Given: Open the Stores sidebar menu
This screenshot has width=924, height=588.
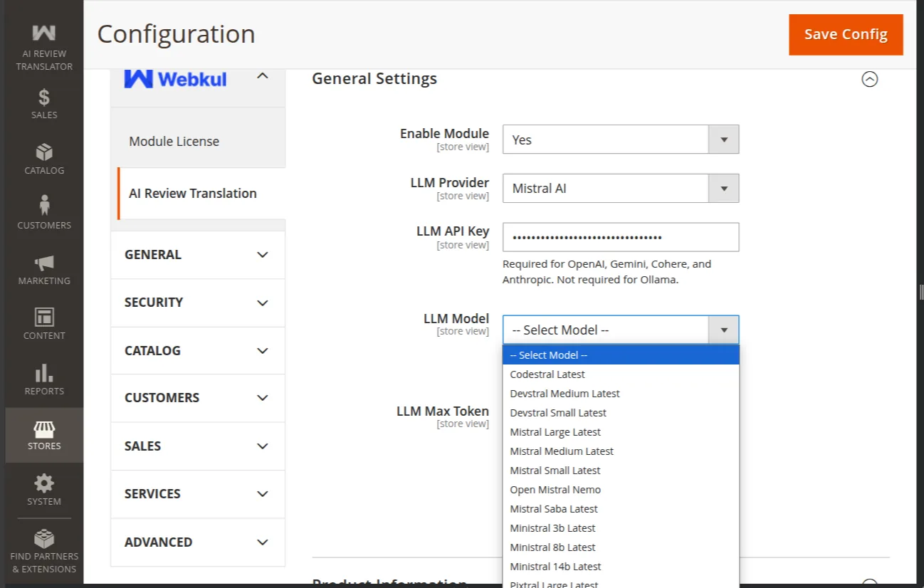Looking at the screenshot, I should [44, 435].
